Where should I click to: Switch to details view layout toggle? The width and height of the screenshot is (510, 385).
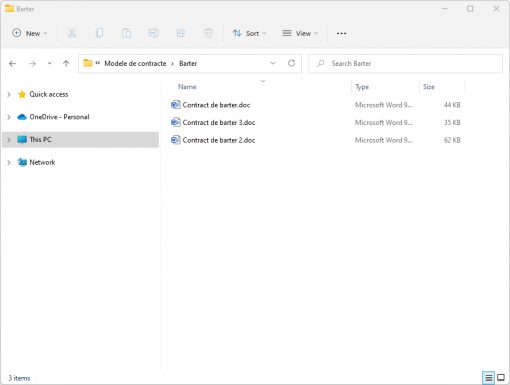click(x=488, y=378)
